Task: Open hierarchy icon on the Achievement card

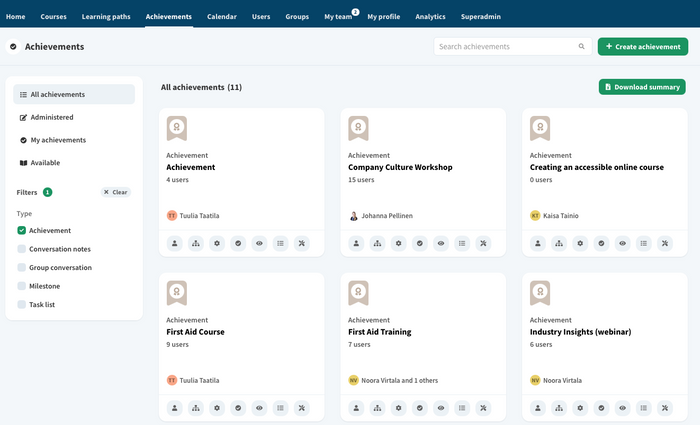Action: tap(196, 243)
